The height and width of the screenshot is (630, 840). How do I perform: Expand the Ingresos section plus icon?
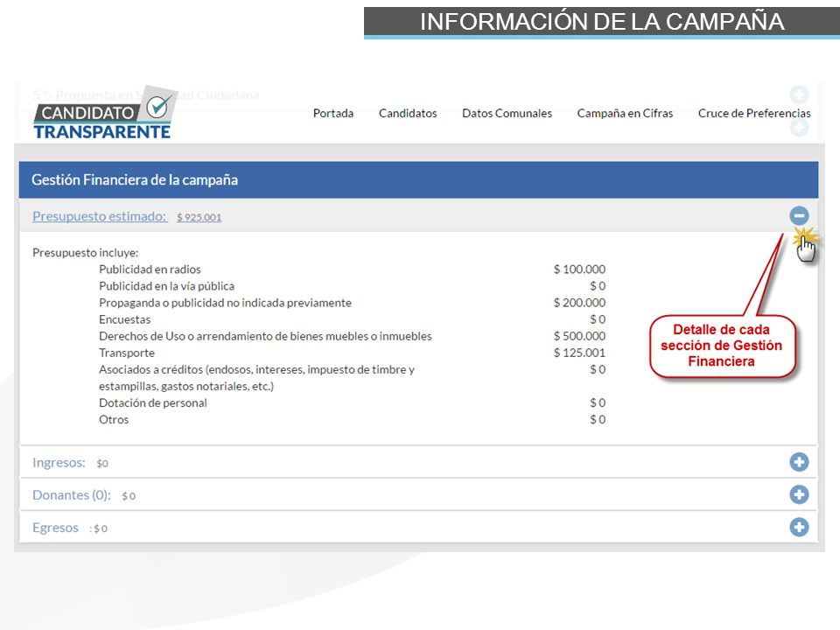tap(799, 462)
